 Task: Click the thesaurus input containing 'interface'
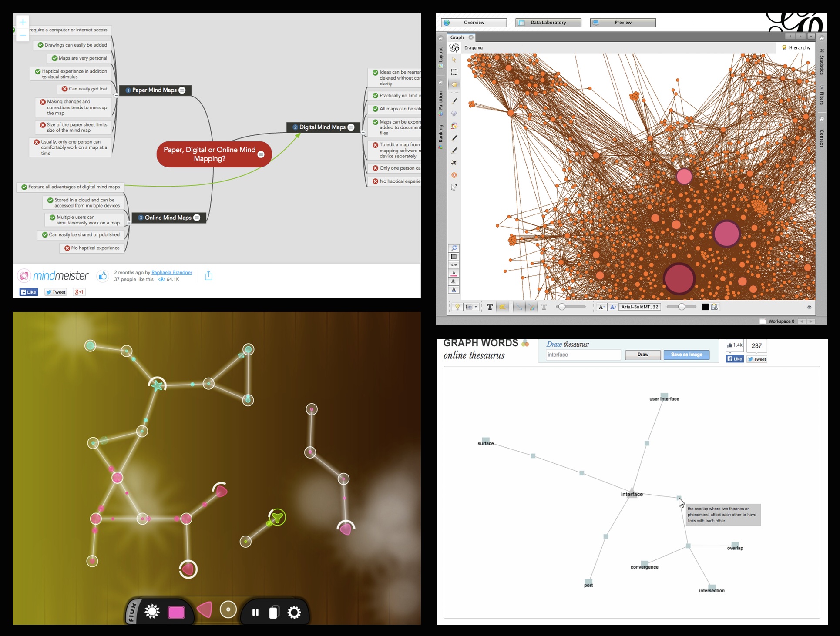pyautogui.click(x=583, y=355)
